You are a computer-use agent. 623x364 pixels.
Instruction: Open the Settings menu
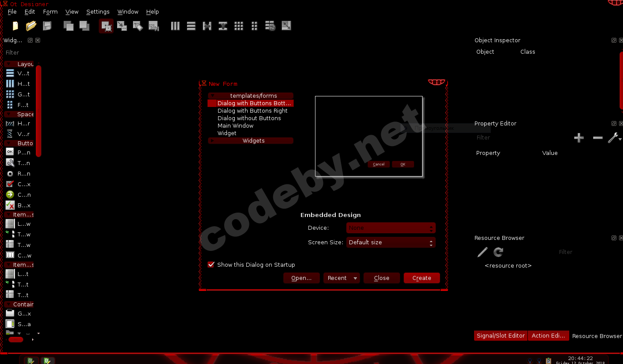pos(98,12)
